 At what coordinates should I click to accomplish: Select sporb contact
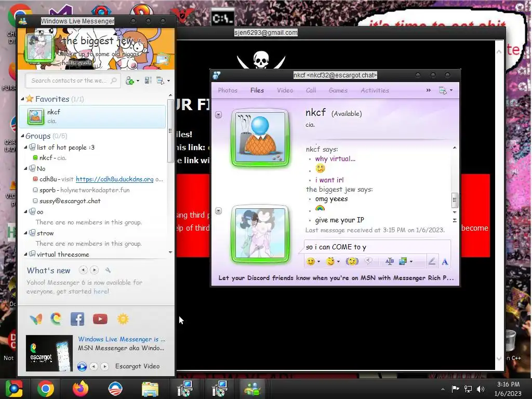[81, 190]
